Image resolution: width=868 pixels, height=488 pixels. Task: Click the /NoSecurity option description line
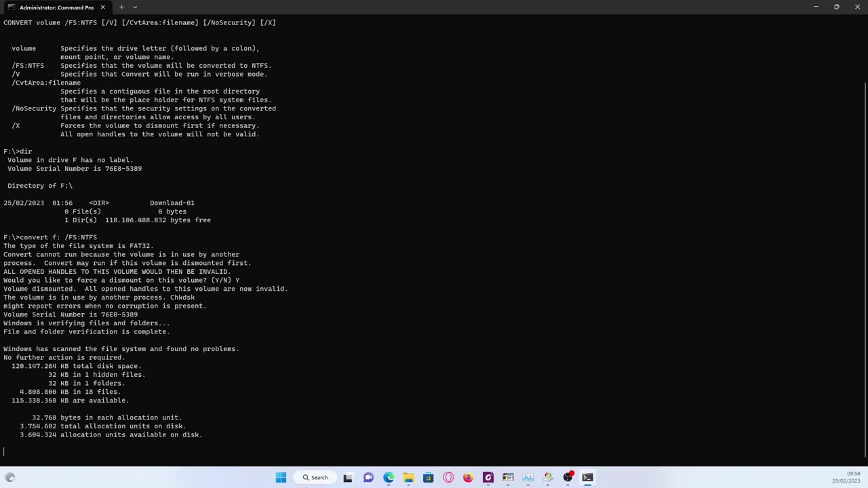pos(144,108)
